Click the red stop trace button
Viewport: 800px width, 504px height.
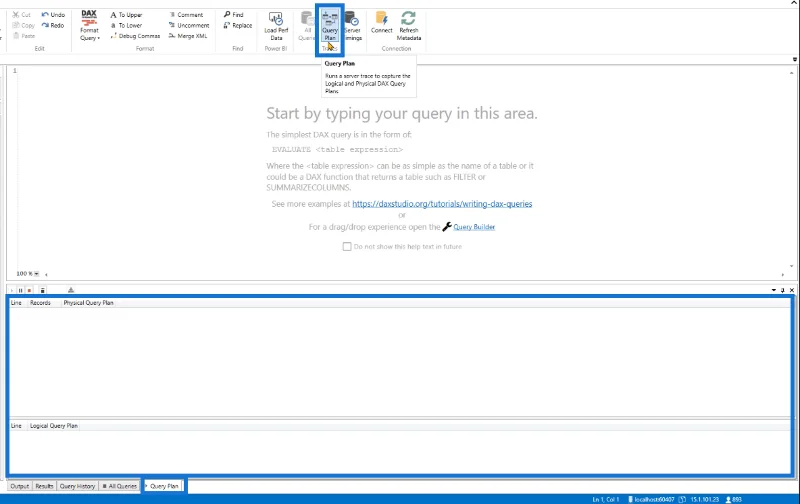point(30,290)
